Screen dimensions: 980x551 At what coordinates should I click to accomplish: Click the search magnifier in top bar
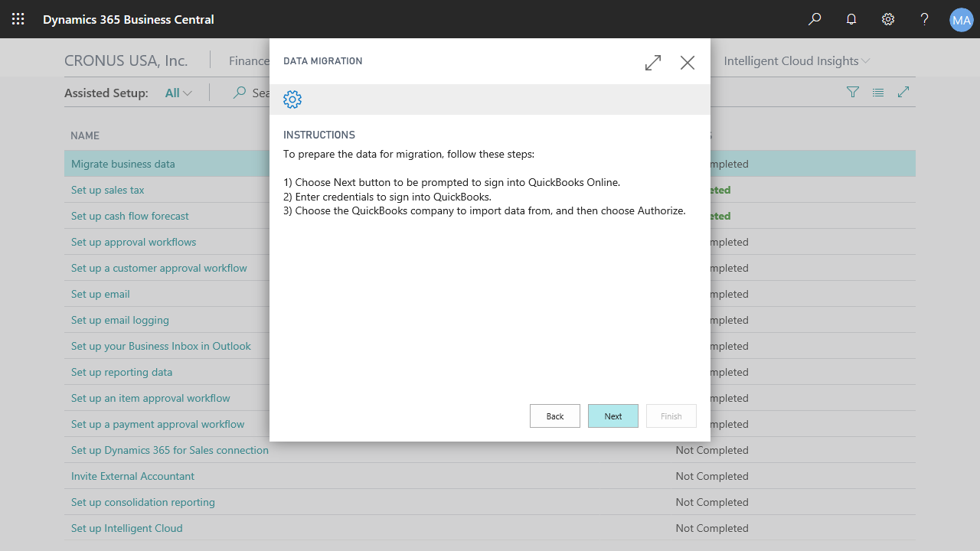[815, 19]
